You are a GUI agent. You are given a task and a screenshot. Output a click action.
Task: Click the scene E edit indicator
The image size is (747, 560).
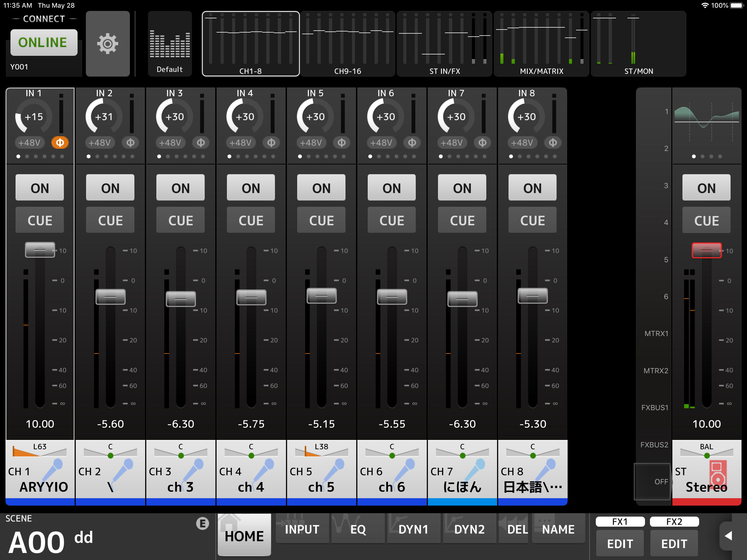coord(202,523)
